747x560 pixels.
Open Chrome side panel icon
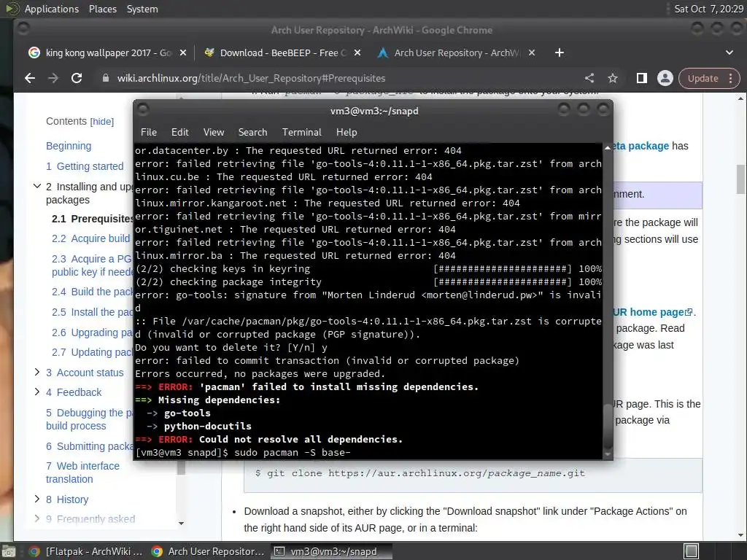[x=642, y=78]
